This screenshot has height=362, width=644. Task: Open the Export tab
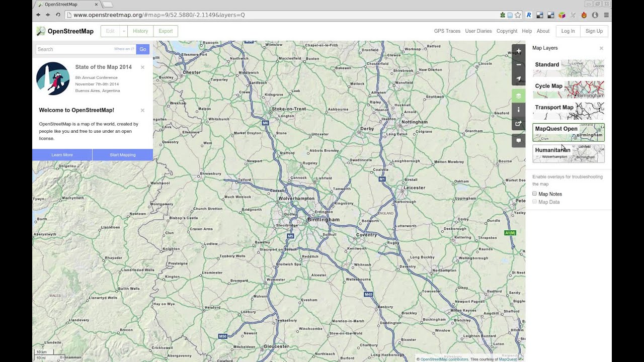pos(166,31)
